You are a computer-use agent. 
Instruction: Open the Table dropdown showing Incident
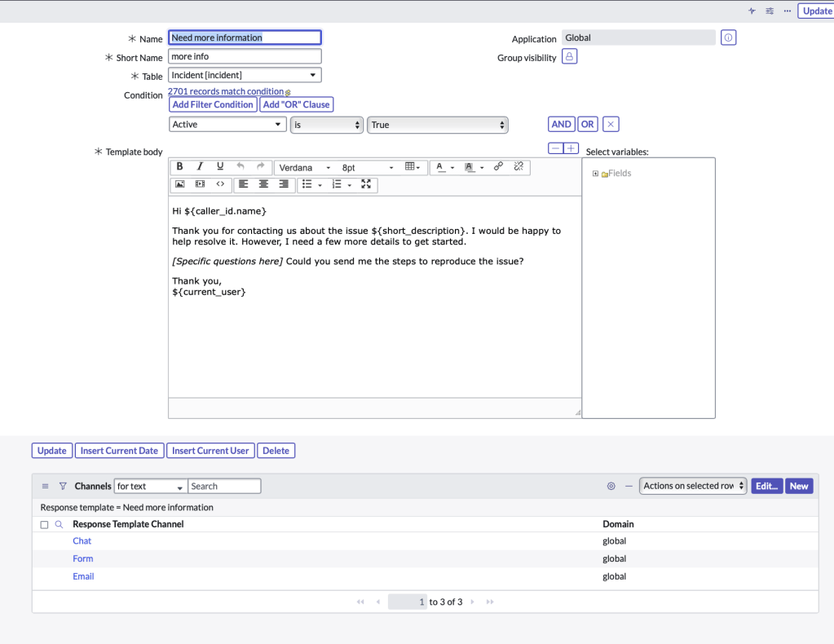pyautogui.click(x=245, y=76)
